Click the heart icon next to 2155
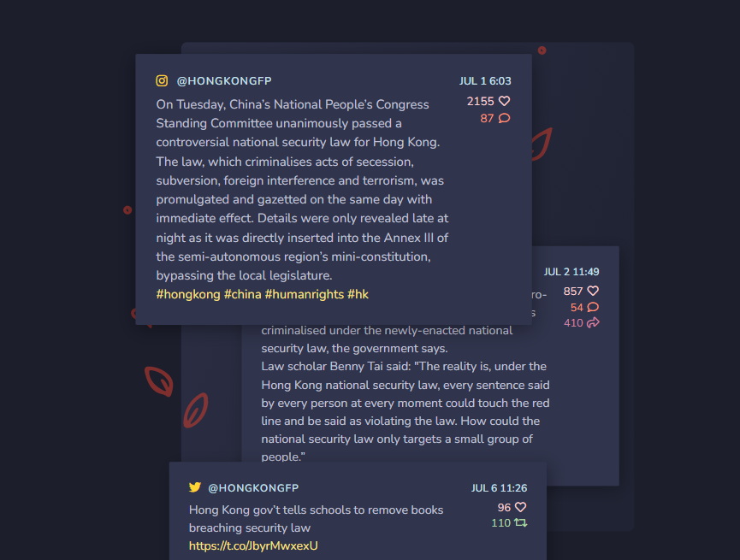 (x=505, y=101)
